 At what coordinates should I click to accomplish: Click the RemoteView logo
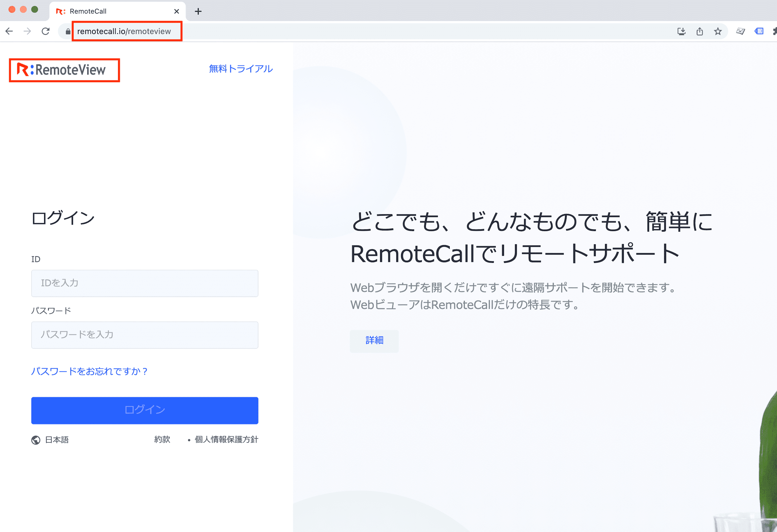[x=62, y=70]
